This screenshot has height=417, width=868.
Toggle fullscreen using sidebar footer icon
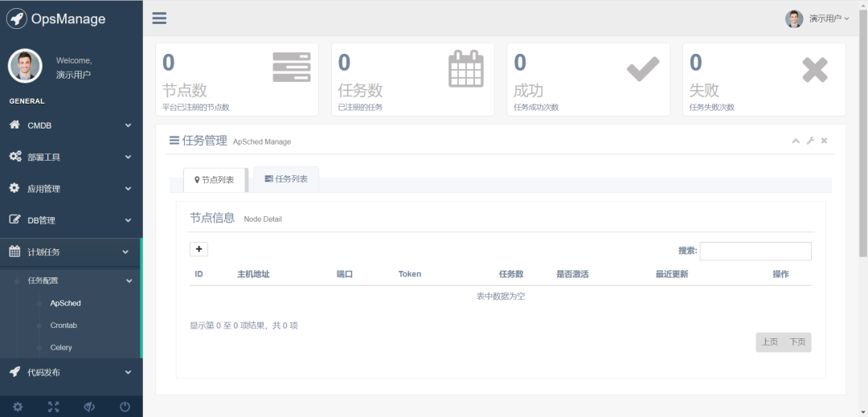tap(53, 407)
